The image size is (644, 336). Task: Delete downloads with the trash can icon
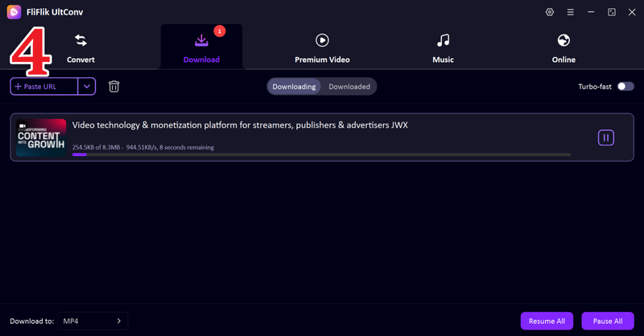click(x=114, y=86)
